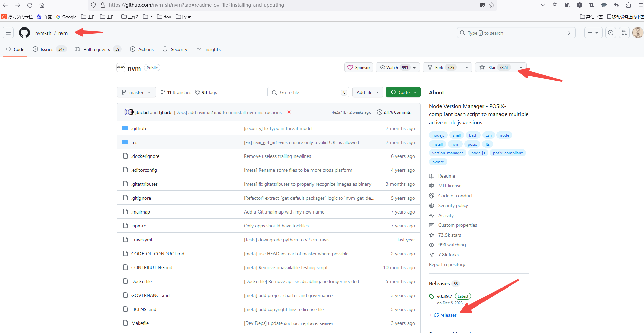The height and width of the screenshot is (333, 644).
Task: Click Report repository link
Action: point(447,264)
